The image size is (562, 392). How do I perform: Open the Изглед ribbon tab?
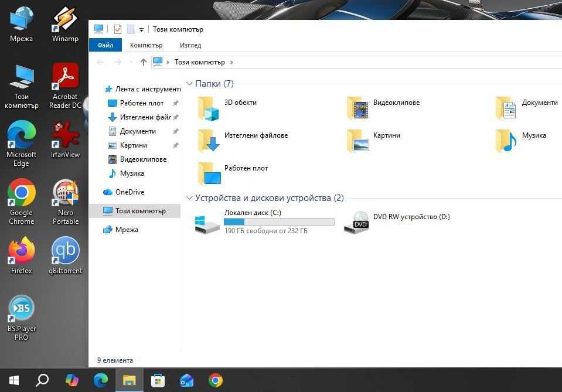[x=190, y=45]
